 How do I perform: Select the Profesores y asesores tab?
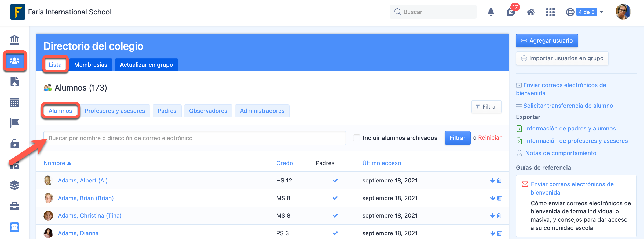(115, 111)
